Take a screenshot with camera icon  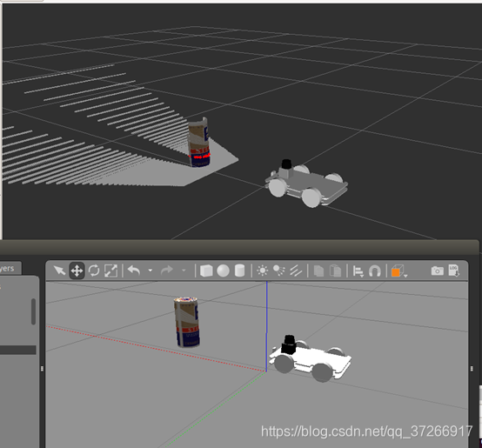click(x=437, y=271)
